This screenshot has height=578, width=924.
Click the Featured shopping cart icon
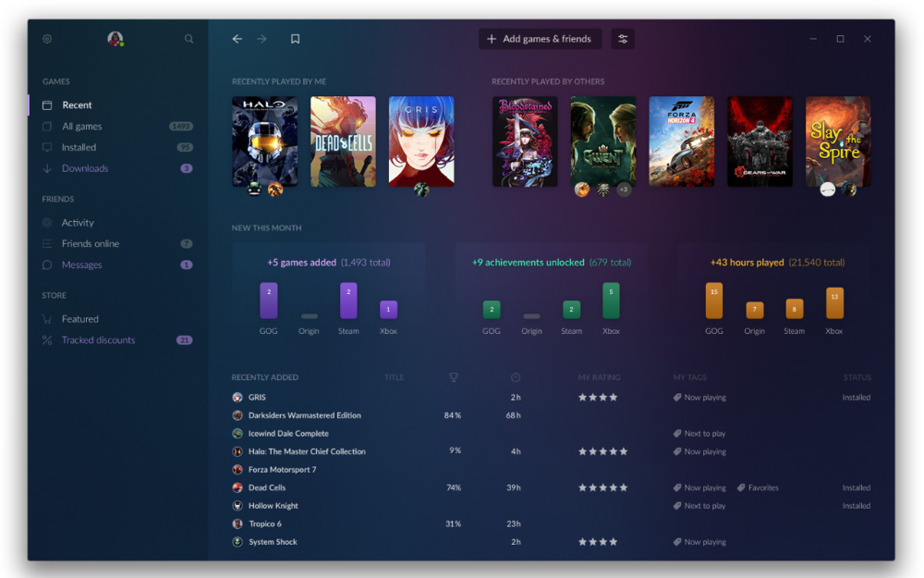point(47,319)
